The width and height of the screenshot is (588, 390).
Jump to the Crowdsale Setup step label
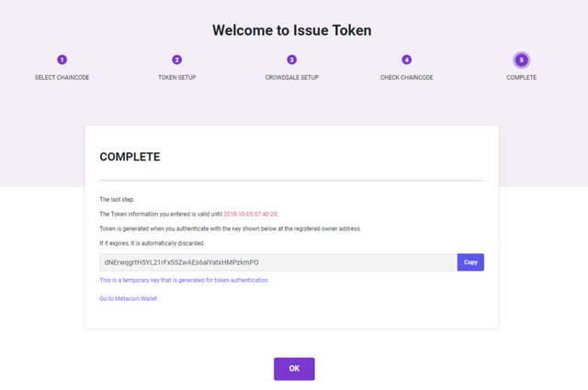[292, 77]
